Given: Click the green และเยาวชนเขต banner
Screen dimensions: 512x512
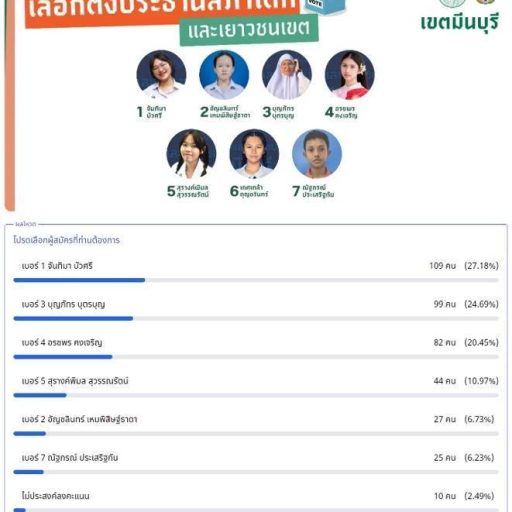Looking at the screenshot, I should pyautogui.click(x=249, y=29).
